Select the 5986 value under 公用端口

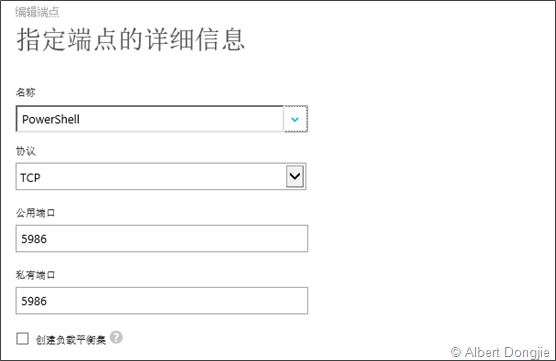(x=34, y=239)
